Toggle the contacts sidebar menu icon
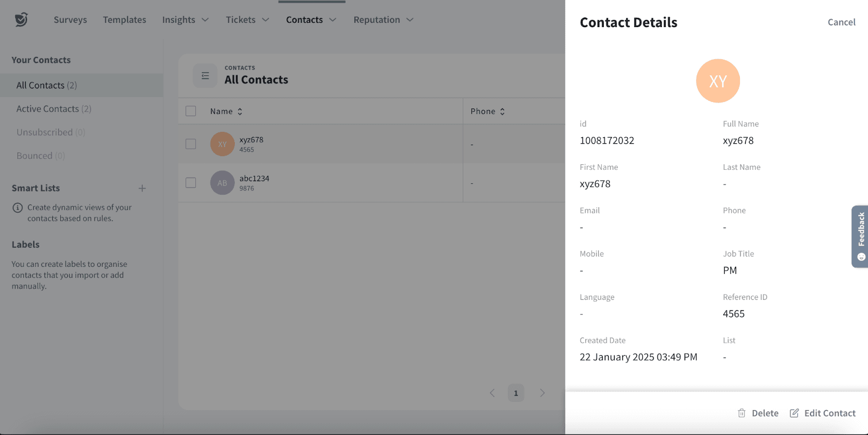The image size is (868, 435). pyautogui.click(x=205, y=76)
